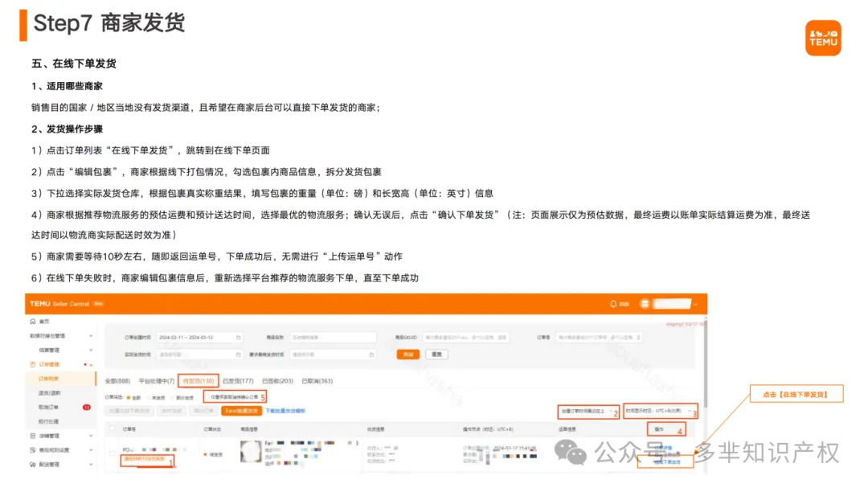
Task: Click the 操作 column header
Action: tap(659, 429)
